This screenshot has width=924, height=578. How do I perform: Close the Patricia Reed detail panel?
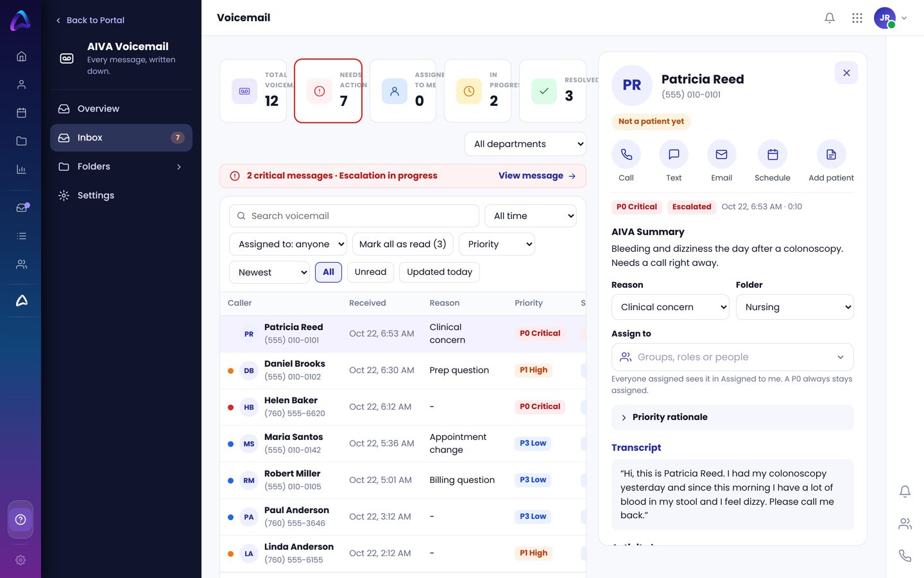click(846, 73)
